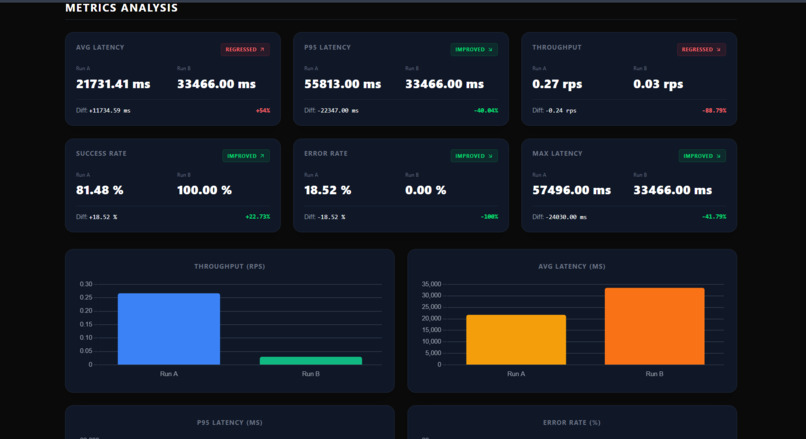Click the 21731.41 ms Run A value
The height and width of the screenshot is (439, 806).
[113, 84]
